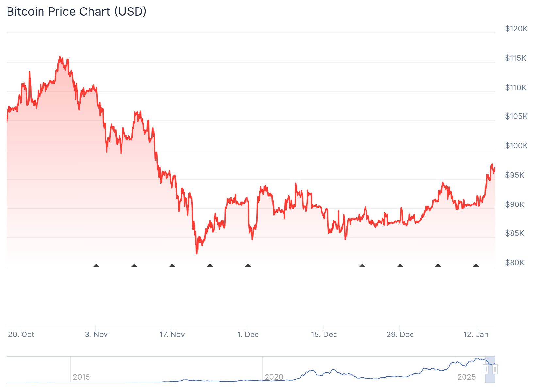Click the 2025 label in the navigator
The width and height of the screenshot is (537, 392).
pyautogui.click(x=467, y=377)
